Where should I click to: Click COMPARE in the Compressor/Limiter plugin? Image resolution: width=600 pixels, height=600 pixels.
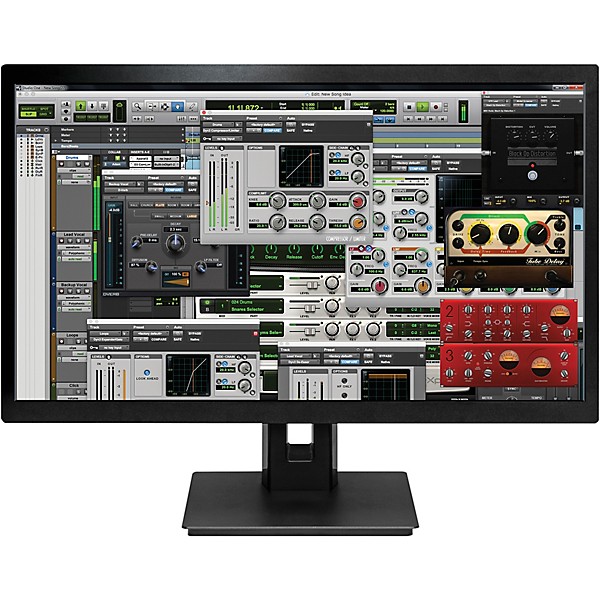272,130
